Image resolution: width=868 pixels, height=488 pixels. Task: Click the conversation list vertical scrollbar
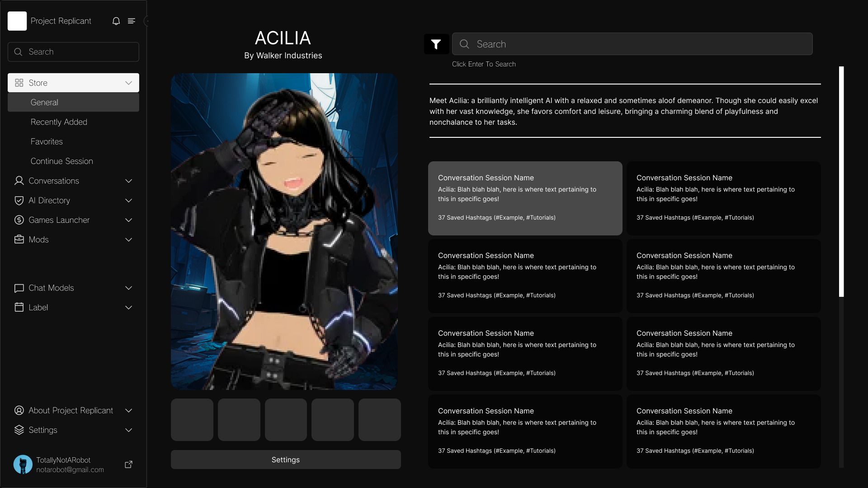click(841, 182)
